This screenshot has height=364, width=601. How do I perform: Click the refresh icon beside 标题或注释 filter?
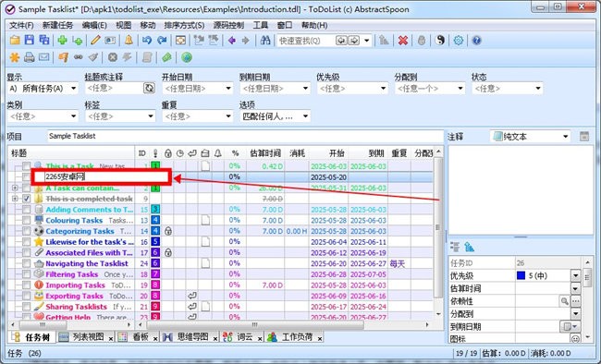[149, 88]
